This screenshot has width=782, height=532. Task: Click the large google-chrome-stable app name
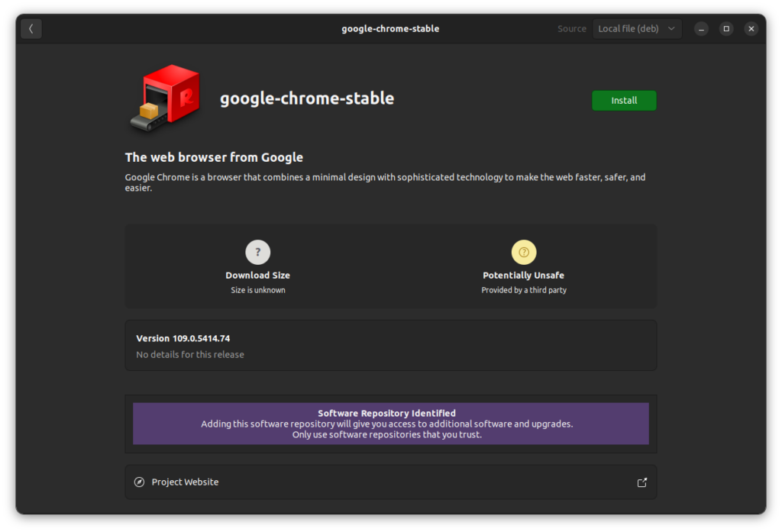pos(307,98)
